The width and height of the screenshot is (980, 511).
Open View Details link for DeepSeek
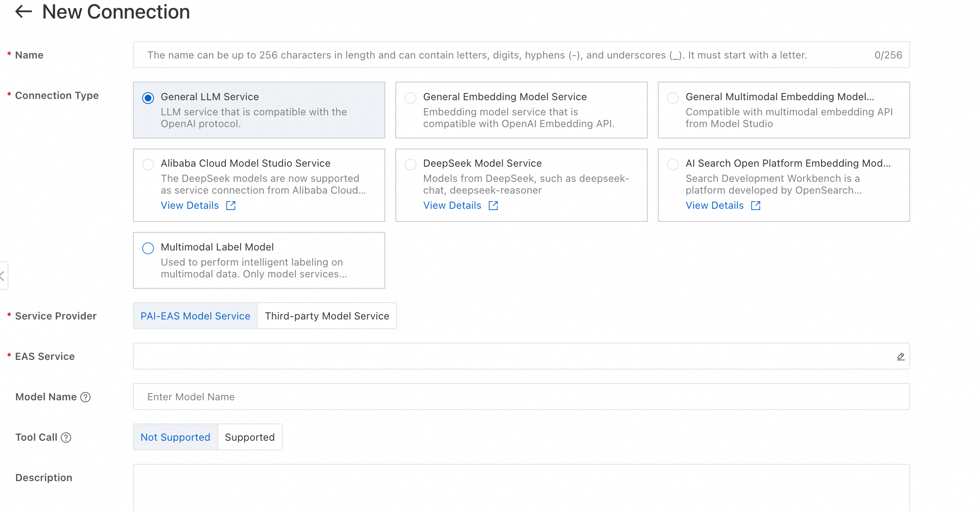(452, 205)
